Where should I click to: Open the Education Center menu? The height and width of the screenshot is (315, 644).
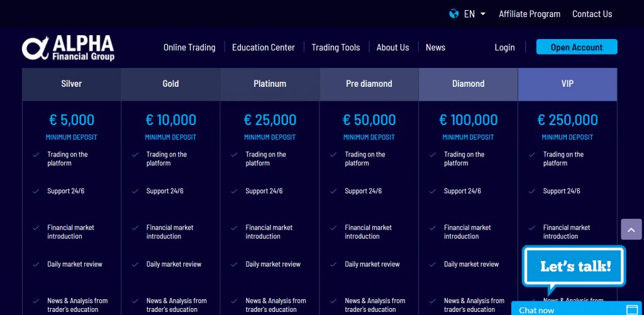[x=264, y=47]
